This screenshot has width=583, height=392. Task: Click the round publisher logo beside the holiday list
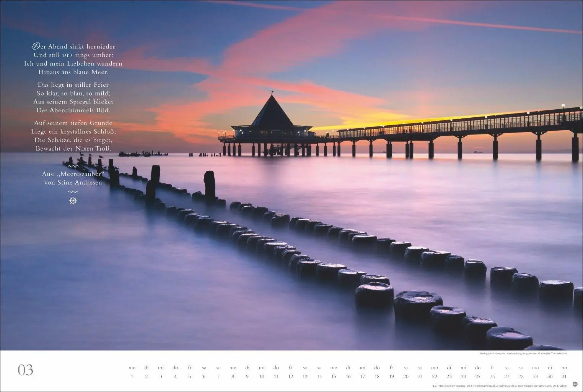[x=575, y=384]
